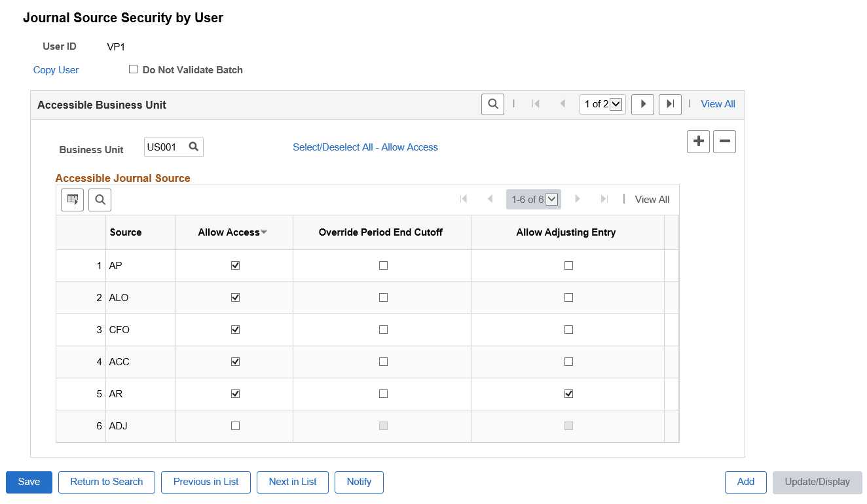Advance journal source grid with next-page arrow
The width and height of the screenshot is (867, 504).
coord(577,199)
